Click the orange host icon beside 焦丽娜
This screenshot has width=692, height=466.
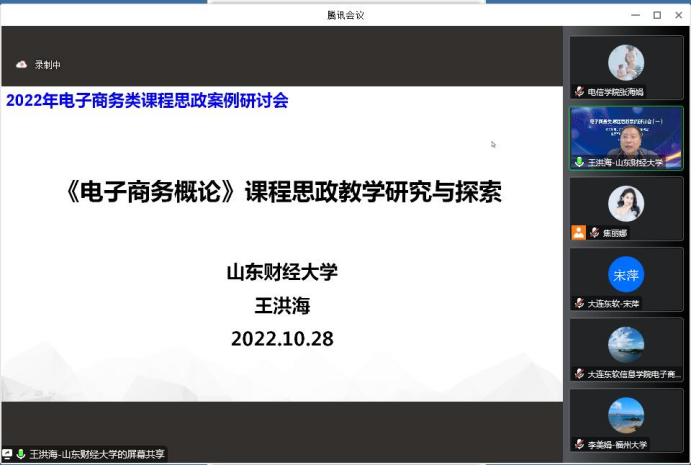click(x=578, y=232)
